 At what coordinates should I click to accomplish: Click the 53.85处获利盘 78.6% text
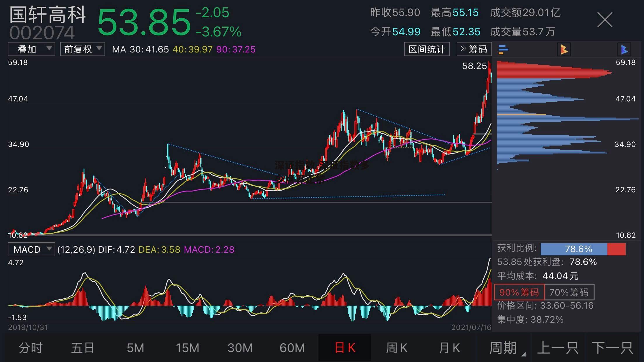click(x=547, y=262)
